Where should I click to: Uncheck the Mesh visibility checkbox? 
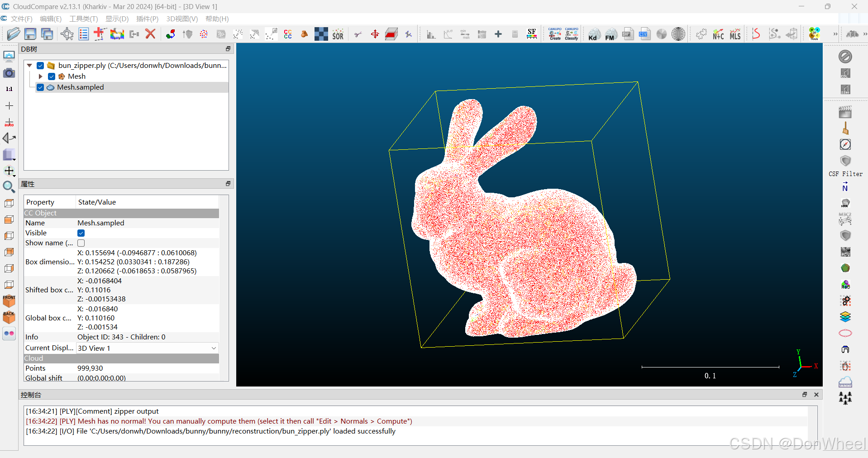pyautogui.click(x=52, y=76)
